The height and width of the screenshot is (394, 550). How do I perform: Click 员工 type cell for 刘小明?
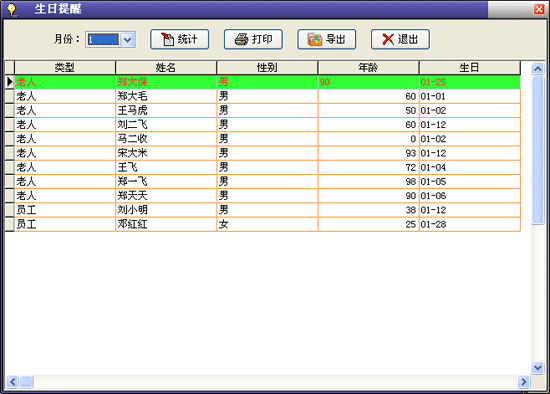coord(65,210)
